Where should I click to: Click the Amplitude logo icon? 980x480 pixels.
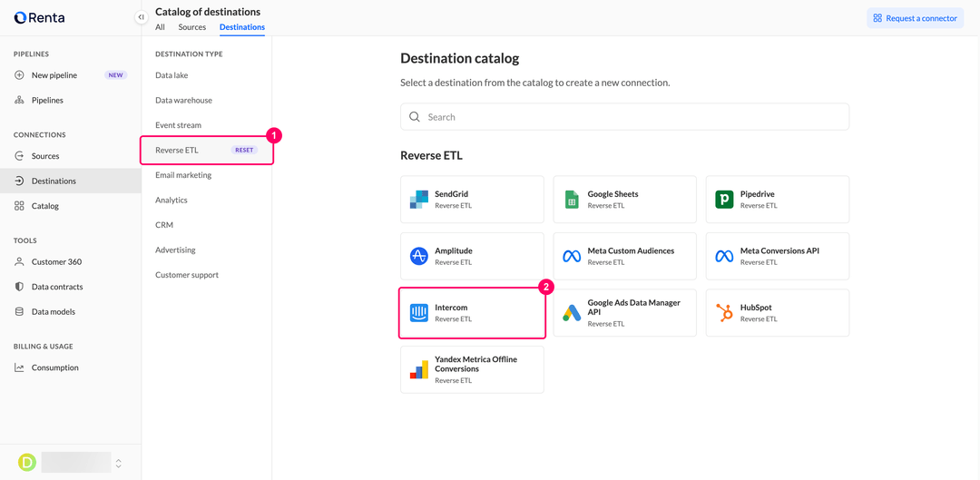click(418, 256)
